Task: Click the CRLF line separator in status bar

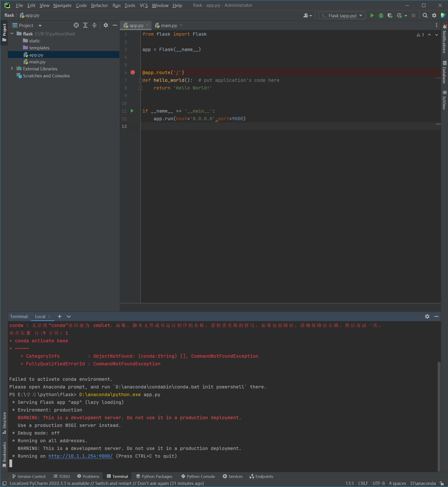Action: [363, 483]
